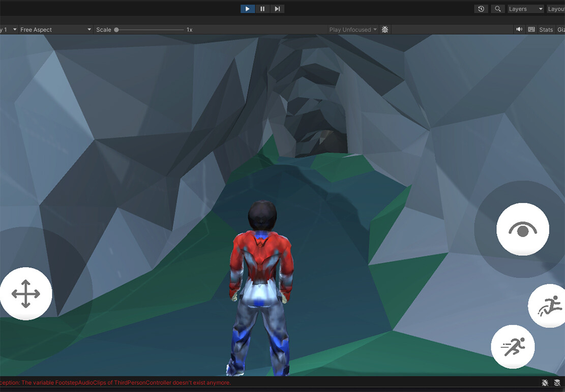This screenshot has width=565, height=392.
Task: Open the Play Unfocused dropdown
Action: tap(351, 29)
